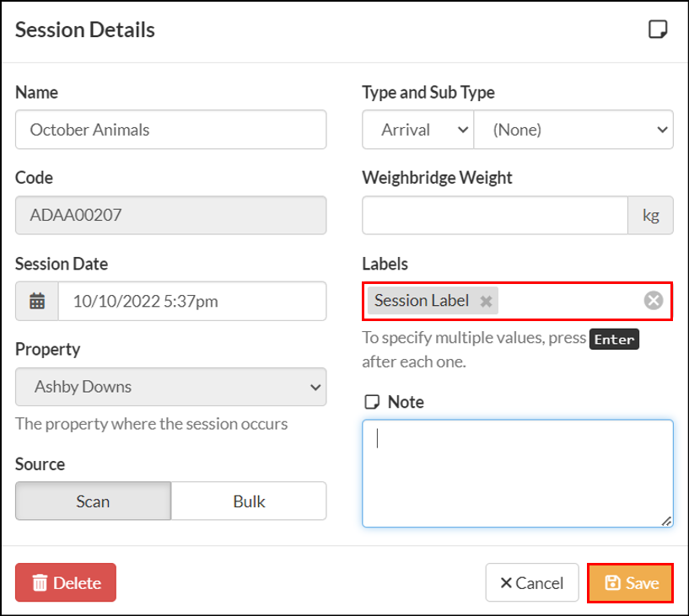The image size is (689, 616).
Task: Click the note icon beside Note heading
Action: (x=372, y=402)
